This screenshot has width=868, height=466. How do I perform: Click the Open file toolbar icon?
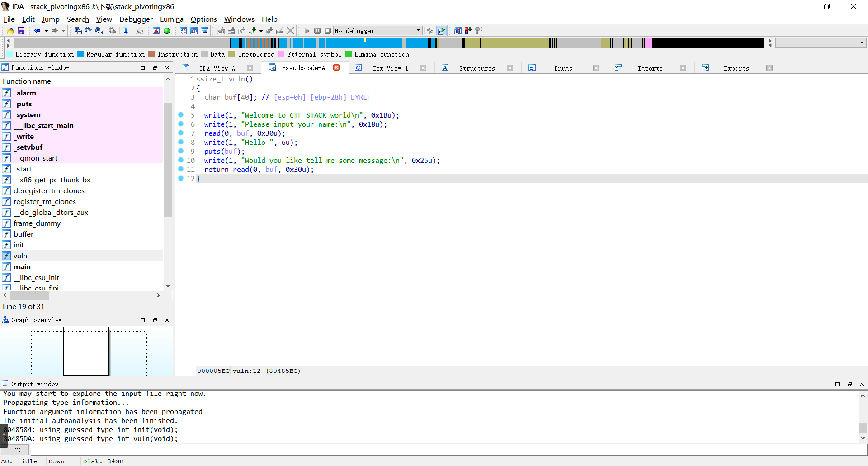click(10, 31)
